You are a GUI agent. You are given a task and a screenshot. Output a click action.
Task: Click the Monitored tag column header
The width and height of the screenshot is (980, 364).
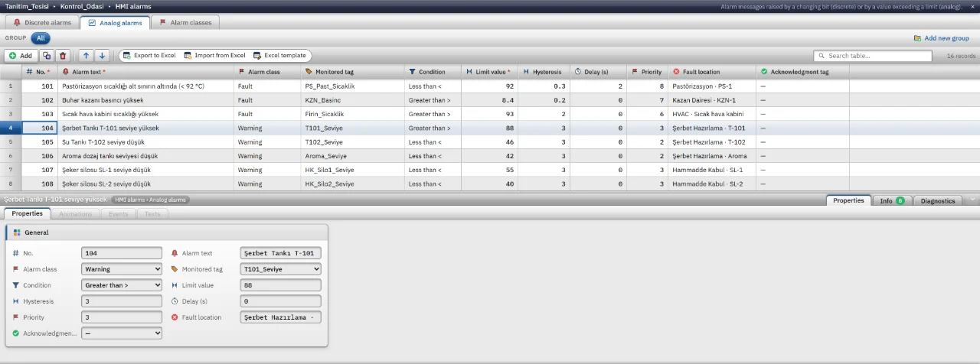click(x=352, y=72)
